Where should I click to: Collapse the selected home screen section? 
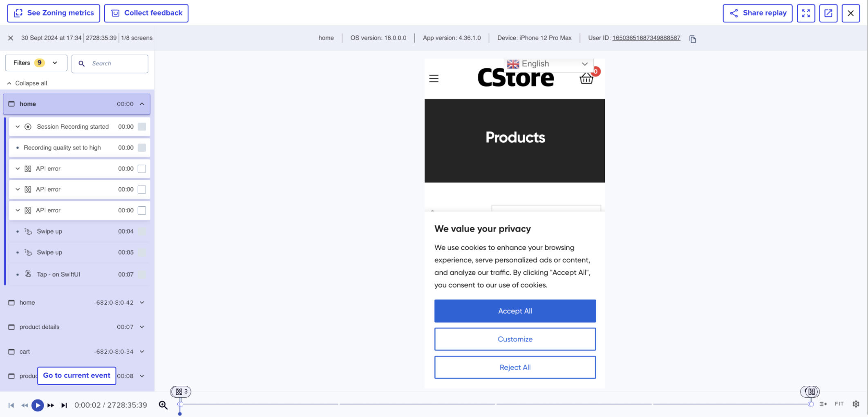click(x=142, y=104)
